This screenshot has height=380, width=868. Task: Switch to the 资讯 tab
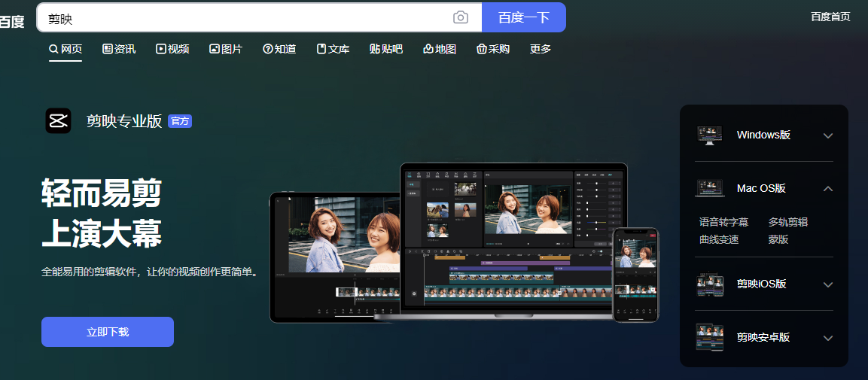click(119, 49)
